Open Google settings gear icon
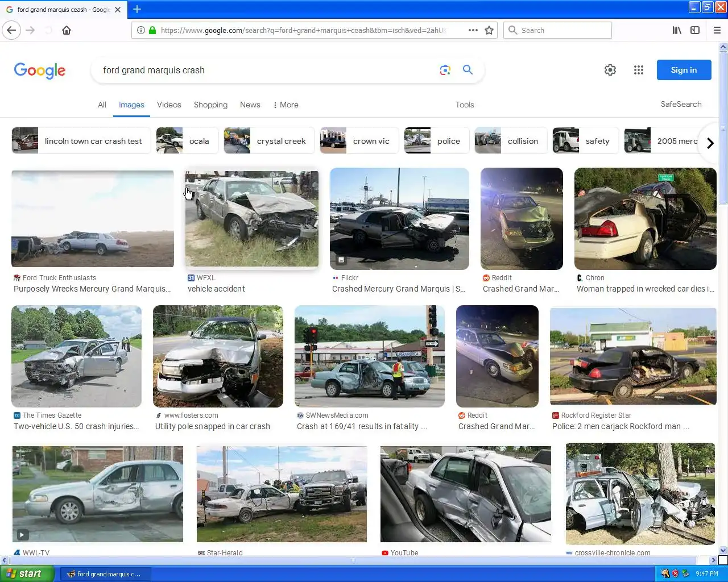Viewport: 728px width, 582px height. [x=610, y=70]
